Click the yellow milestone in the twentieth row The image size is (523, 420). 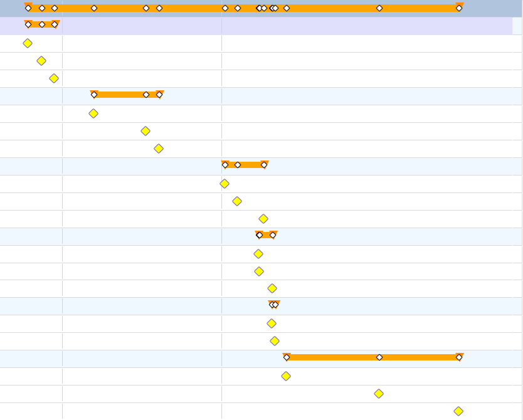[x=275, y=341]
